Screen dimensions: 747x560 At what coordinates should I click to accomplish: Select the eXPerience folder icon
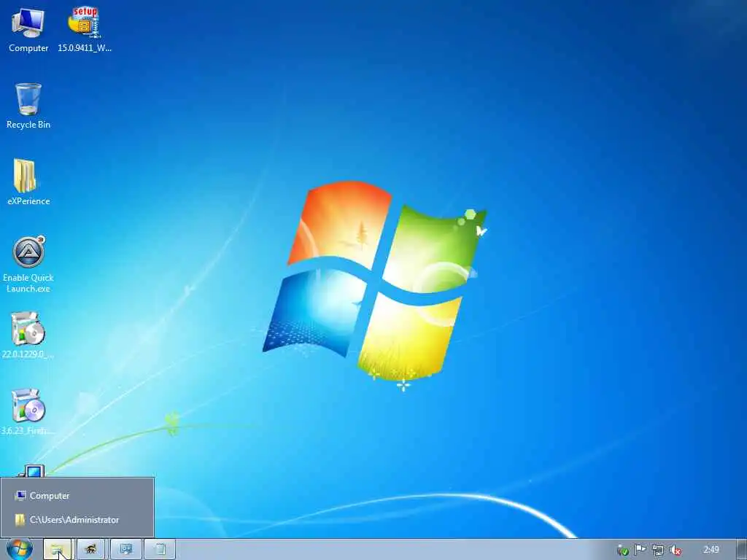[28, 182]
